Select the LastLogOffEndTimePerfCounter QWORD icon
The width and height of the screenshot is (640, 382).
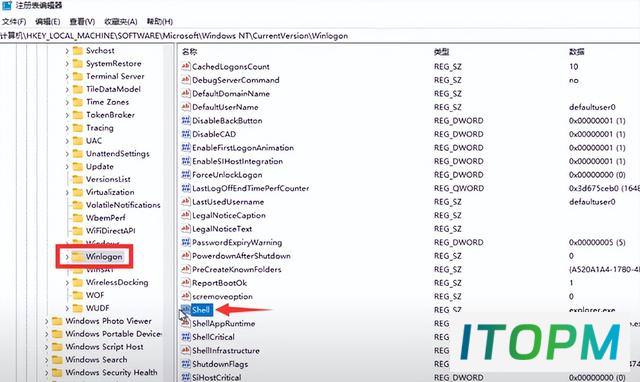pyautogui.click(x=186, y=188)
